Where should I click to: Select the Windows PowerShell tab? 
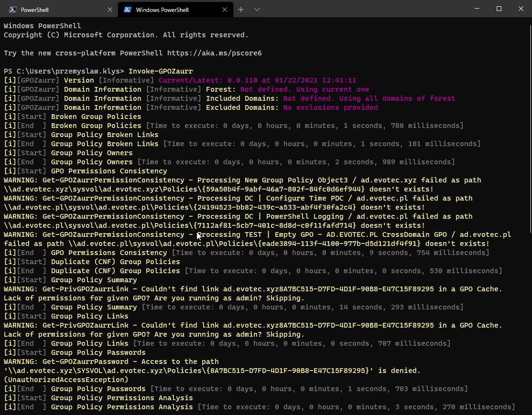(x=163, y=10)
